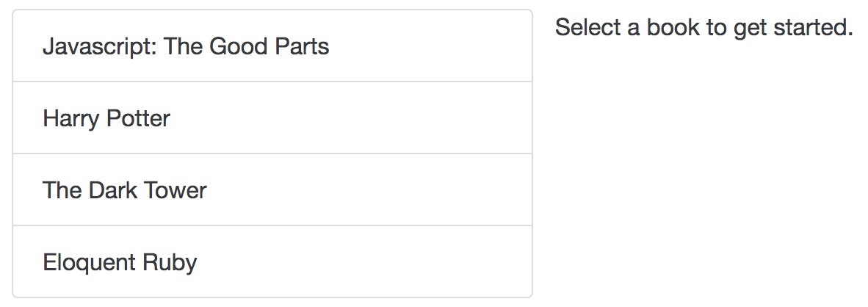Click the 'Harry Potter' title text
Image resolution: width=868 pixels, height=307 pixels.
point(106,119)
